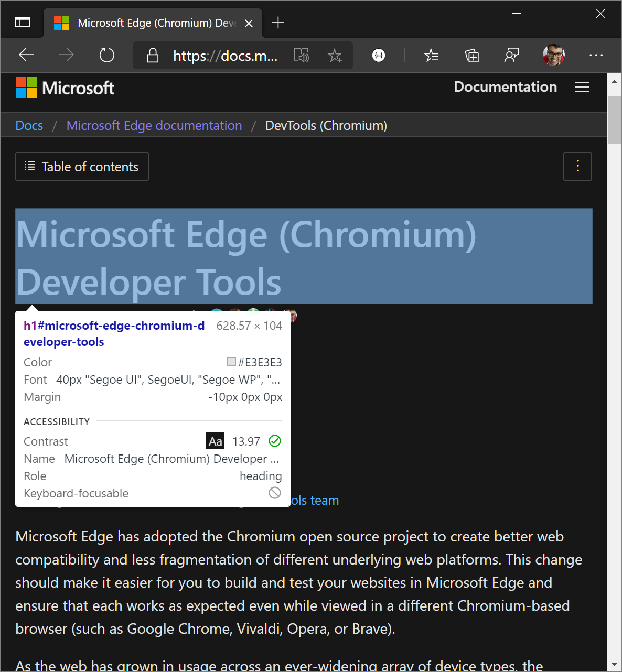
Task: Click the 13.97 contrast pass checkmark
Action: point(275,441)
